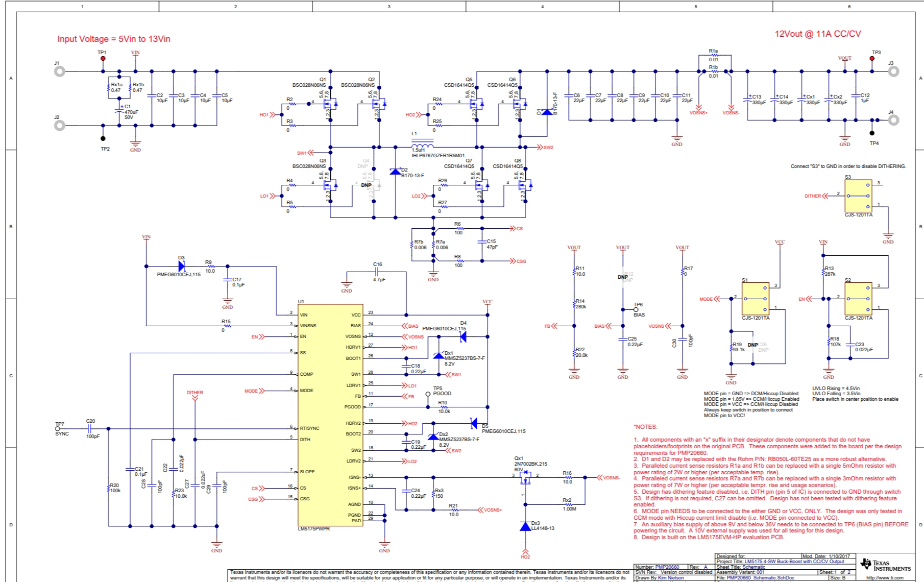Click the 12Vout @ 11A CC/CV title text
Image resolution: width=924 pixels, height=582 pixels.
pyautogui.click(x=818, y=34)
